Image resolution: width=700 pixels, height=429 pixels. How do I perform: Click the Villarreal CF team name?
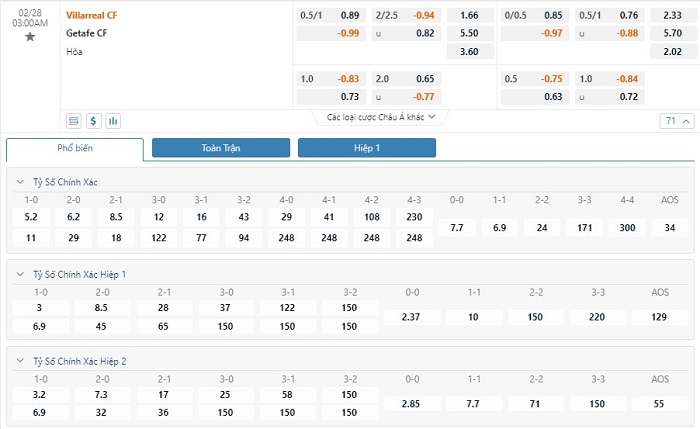coord(91,16)
